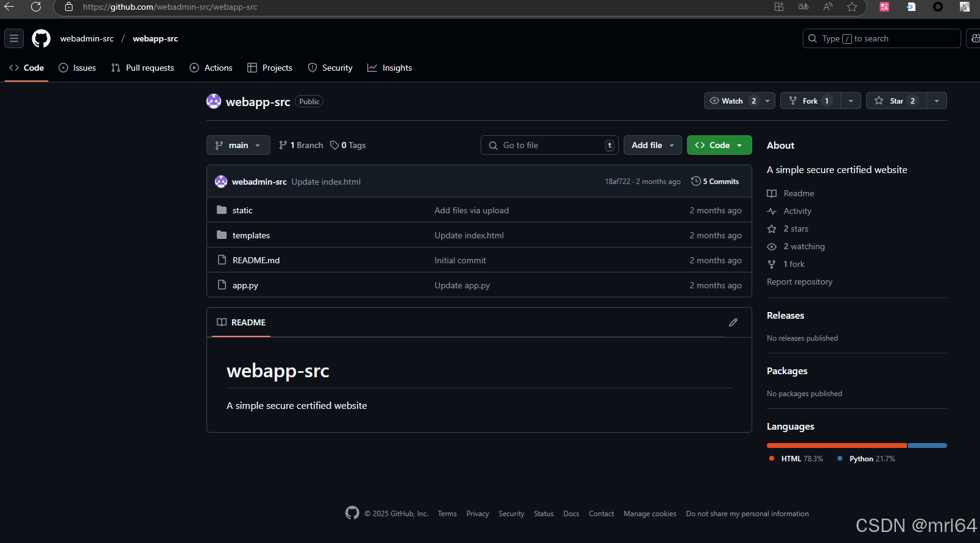Switch to the Projects tab
This screenshot has height=543, width=980.
point(270,68)
